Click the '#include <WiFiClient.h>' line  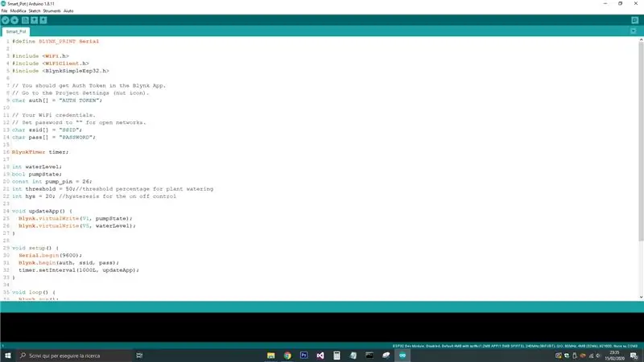click(50, 64)
